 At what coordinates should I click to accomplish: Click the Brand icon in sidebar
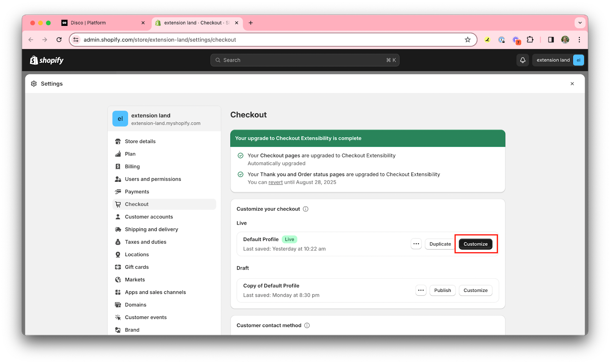118,330
